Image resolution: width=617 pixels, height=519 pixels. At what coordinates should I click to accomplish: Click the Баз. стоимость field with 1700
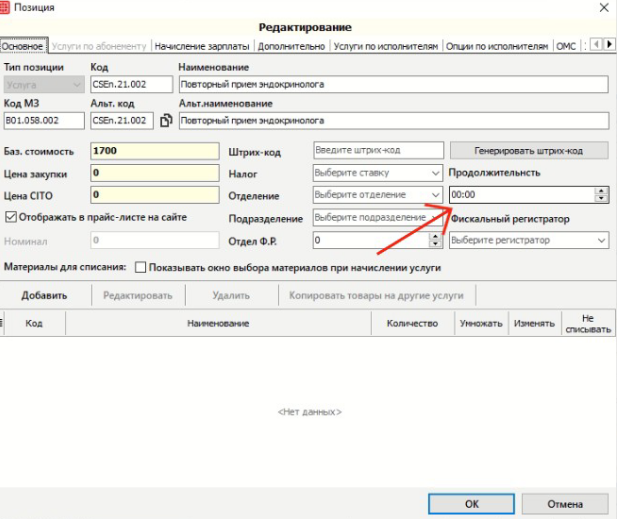[155, 151]
